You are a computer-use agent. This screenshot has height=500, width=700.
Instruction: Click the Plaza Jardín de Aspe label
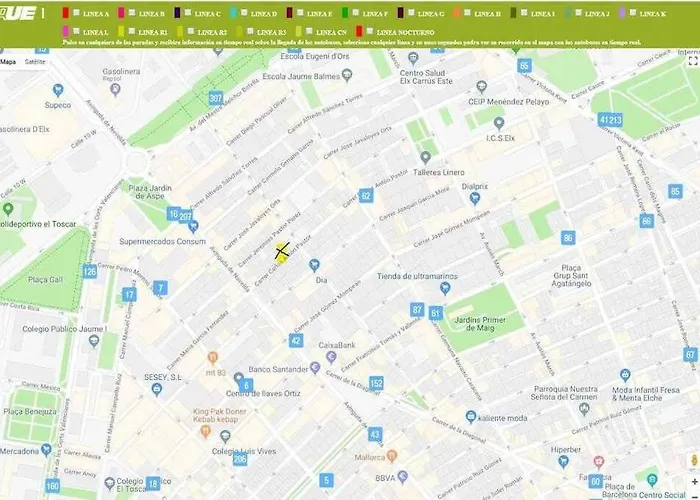[150, 192]
